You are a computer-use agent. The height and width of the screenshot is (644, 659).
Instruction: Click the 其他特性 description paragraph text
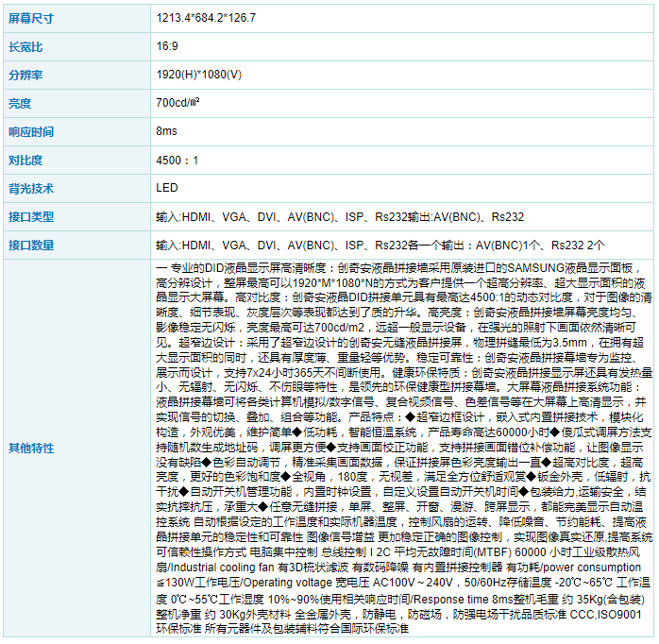click(401, 448)
